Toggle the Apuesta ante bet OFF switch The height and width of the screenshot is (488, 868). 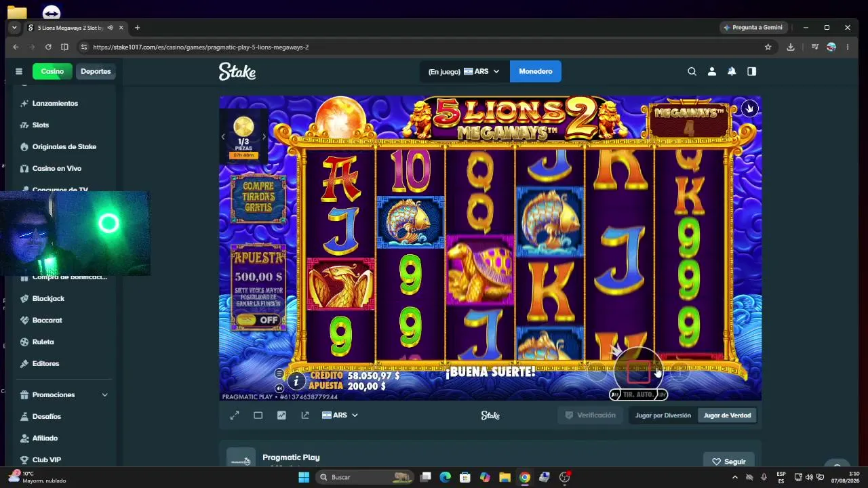click(258, 320)
